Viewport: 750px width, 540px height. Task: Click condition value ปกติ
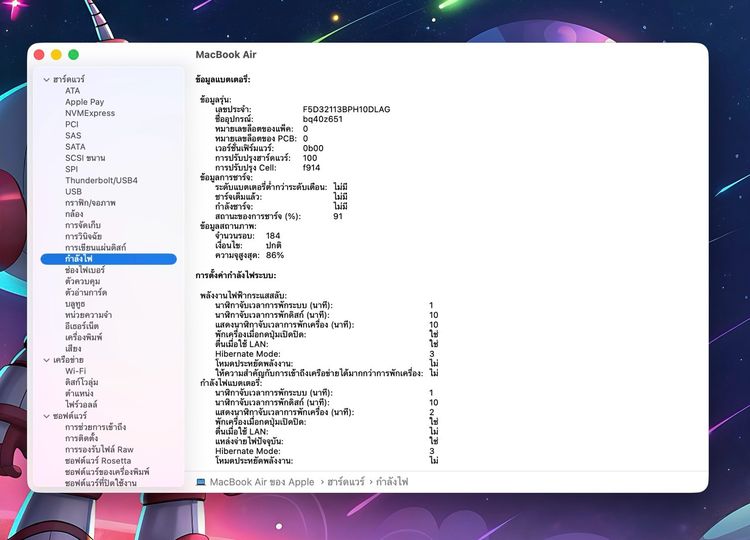274,245
